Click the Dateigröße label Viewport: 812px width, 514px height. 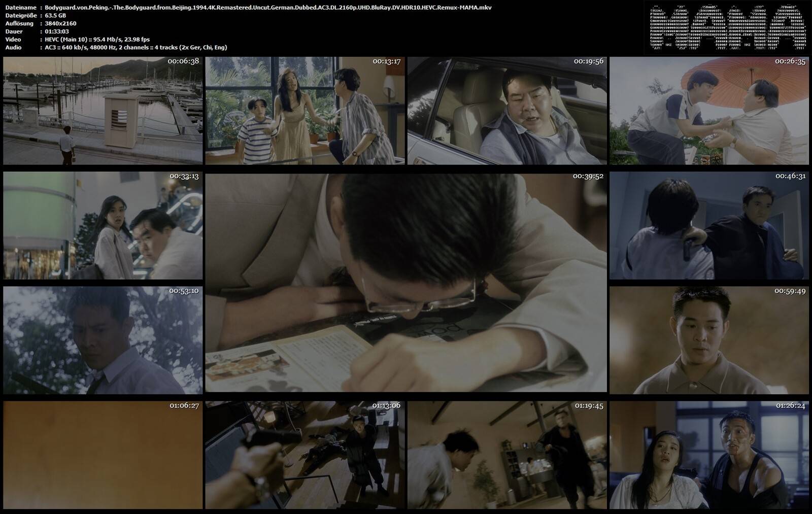click(21, 16)
